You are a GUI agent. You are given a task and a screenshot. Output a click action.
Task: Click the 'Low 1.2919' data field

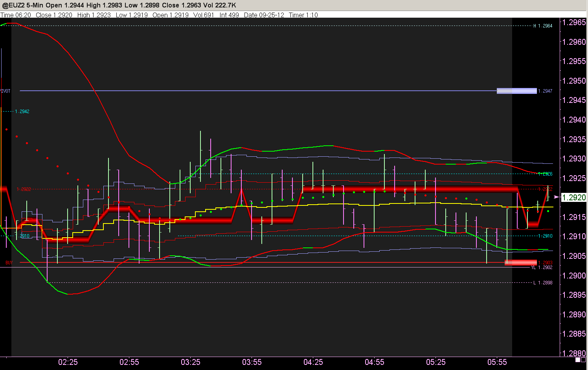tap(132, 15)
